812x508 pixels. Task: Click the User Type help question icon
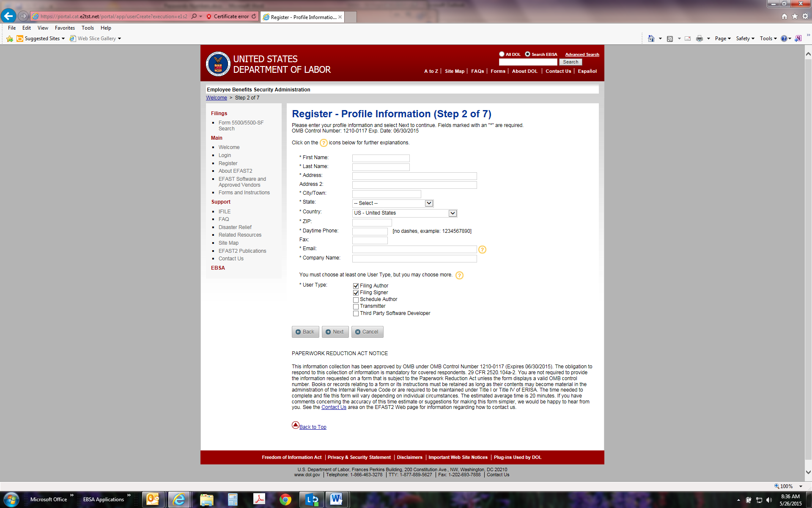click(x=459, y=276)
